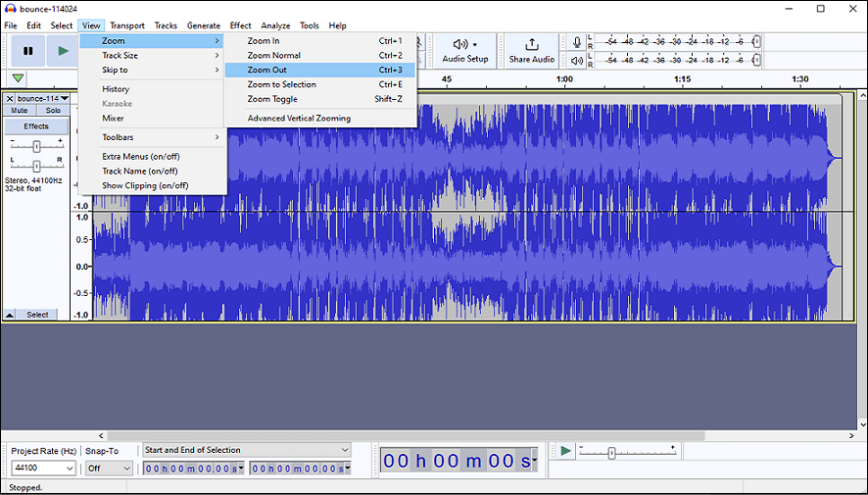Click horizontal scrollbar right arrow
This screenshot has width=868, height=495.
[853, 436]
